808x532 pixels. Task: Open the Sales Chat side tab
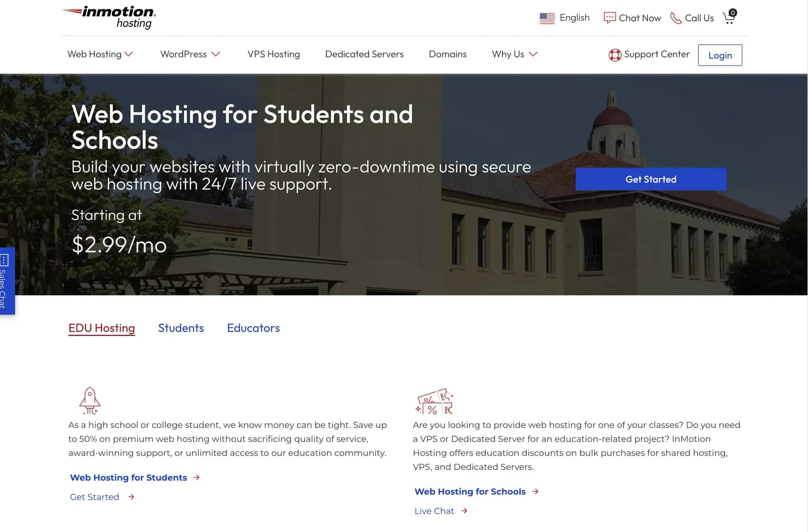point(7,281)
